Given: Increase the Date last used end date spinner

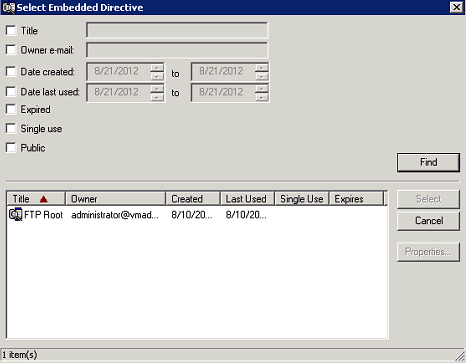Looking at the screenshot, I should (x=262, y=88).
